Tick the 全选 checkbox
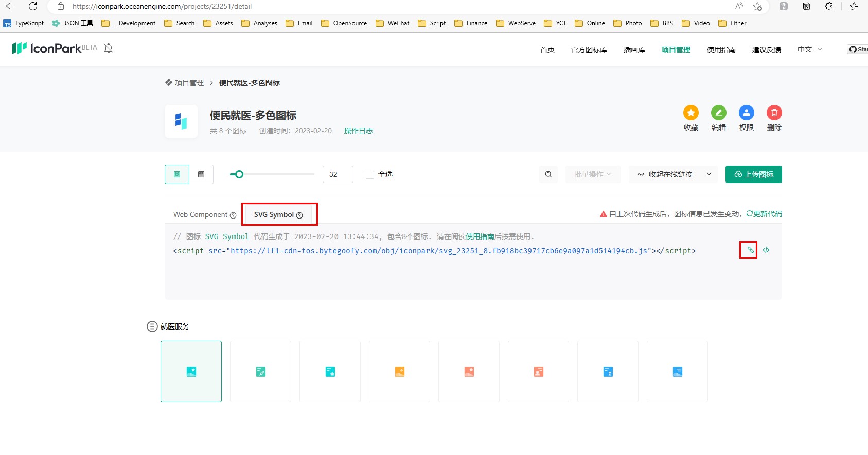The width and height of the screenshot is (868, 455). pyautogui.click(x=370, y=175)
